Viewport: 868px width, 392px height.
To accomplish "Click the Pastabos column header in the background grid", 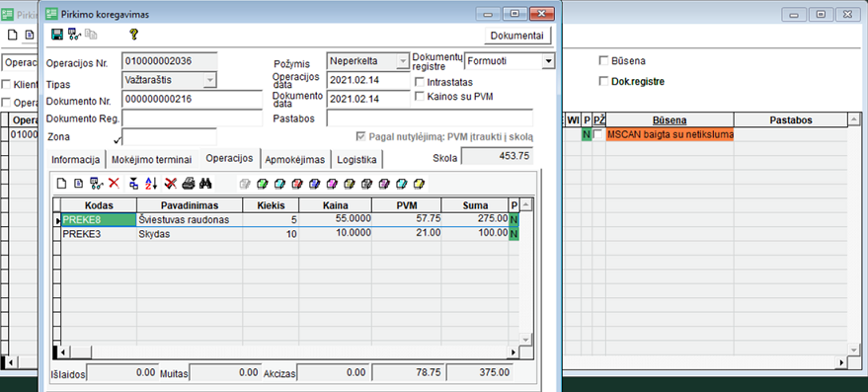I will click(x=791, y=120).
